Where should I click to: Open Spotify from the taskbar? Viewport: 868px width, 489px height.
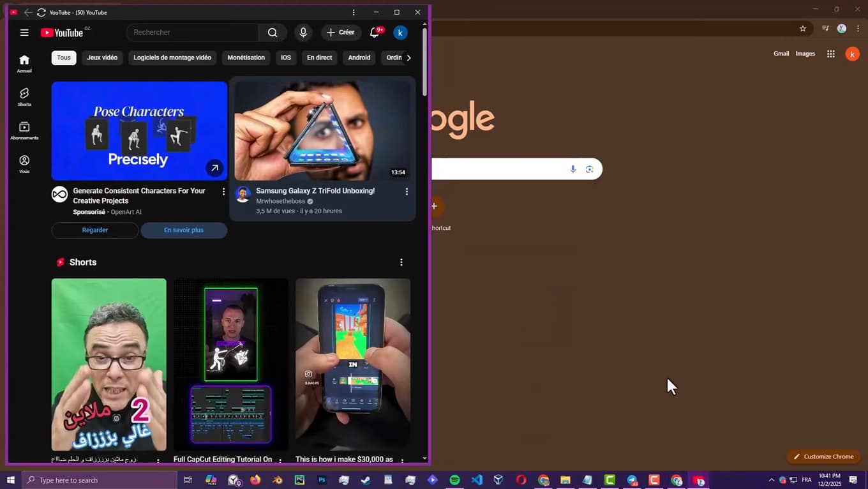tap(454, 480)
